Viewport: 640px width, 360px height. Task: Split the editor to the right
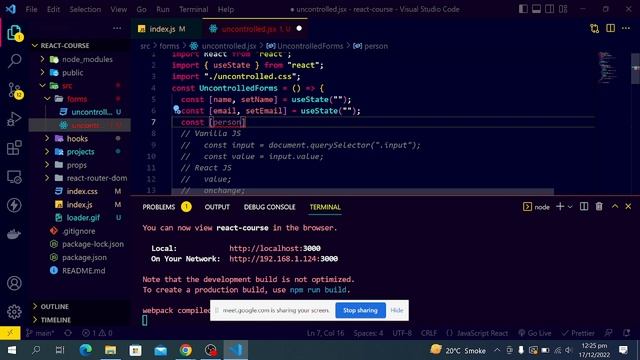610,28
